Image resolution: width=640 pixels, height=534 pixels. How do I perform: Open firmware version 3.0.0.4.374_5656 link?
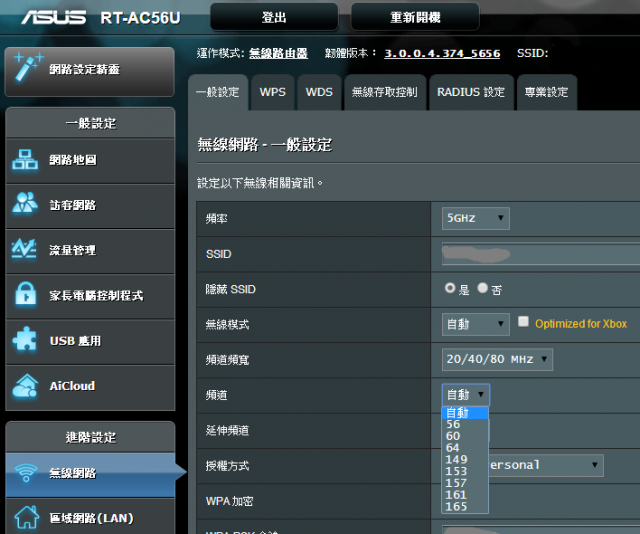(x=442, y=53)
